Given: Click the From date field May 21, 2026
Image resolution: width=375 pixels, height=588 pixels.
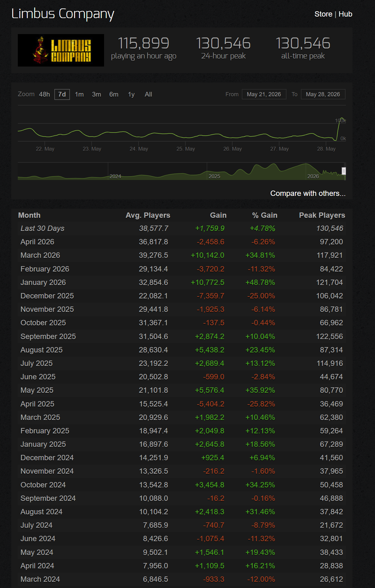Looking at the screenshot, I should pos(264,94).
